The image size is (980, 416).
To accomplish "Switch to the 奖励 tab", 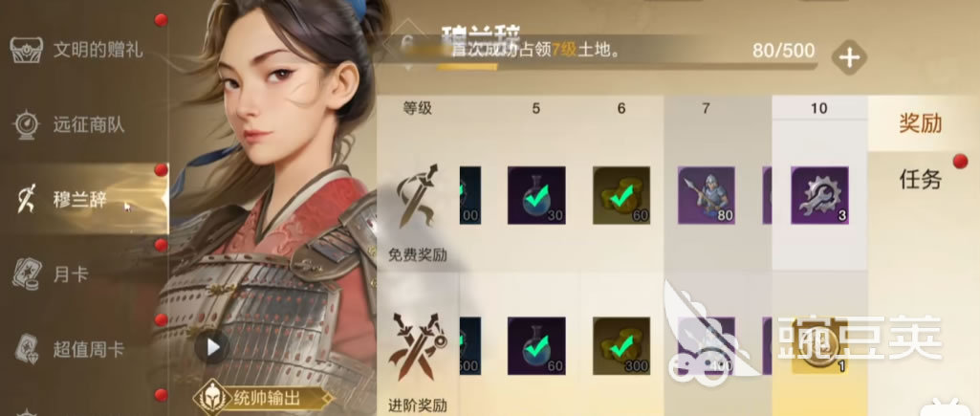I will [x=920, y=123].
